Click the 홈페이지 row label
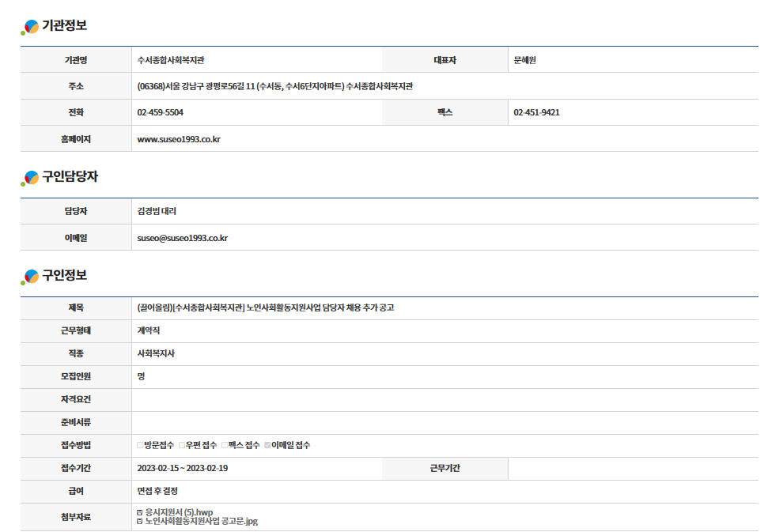 [76, 139]
